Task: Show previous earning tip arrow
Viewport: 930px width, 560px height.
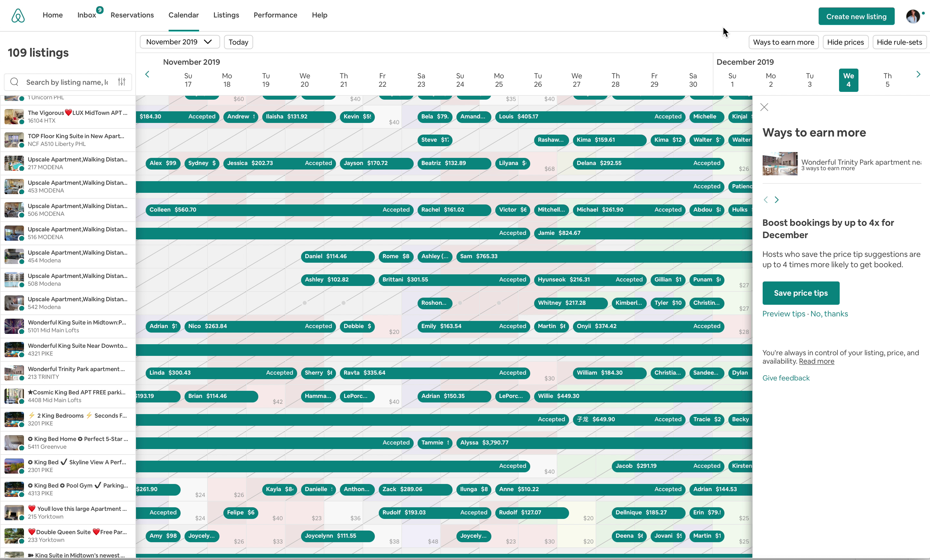Action: point(766,200)
